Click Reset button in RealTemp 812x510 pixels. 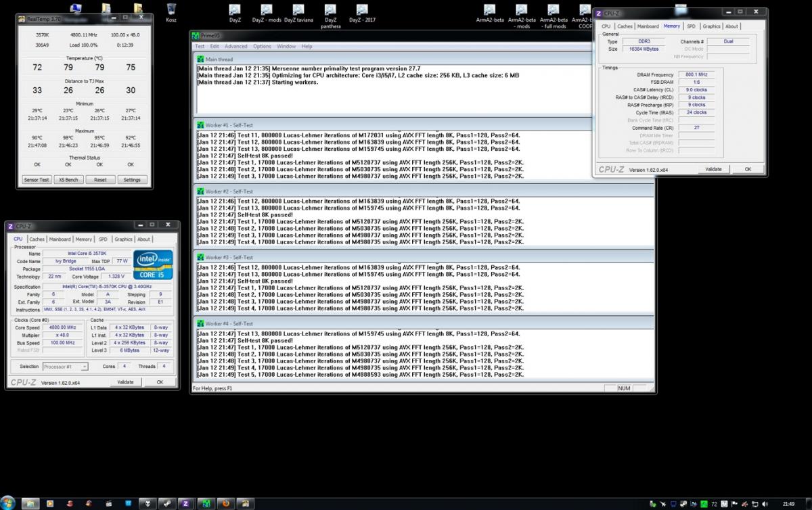pyautogui.click(x=100, y=180)
